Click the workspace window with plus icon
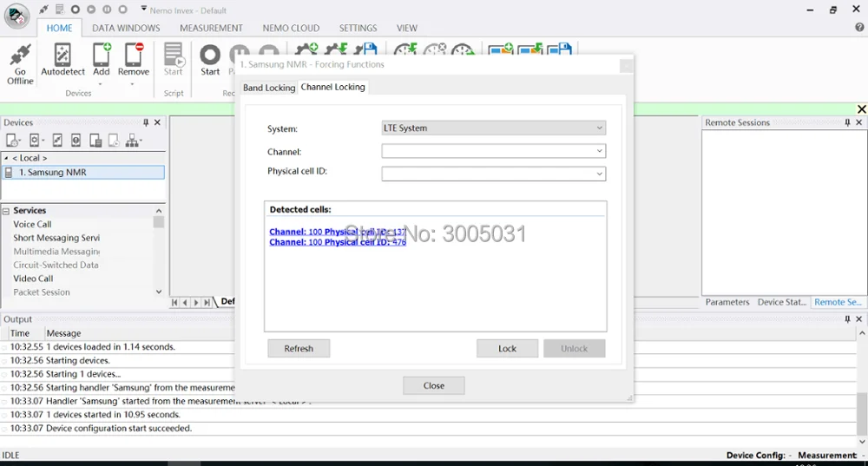Screen dimensions: 868x466 pyautogui.click(x=501, y=49)
